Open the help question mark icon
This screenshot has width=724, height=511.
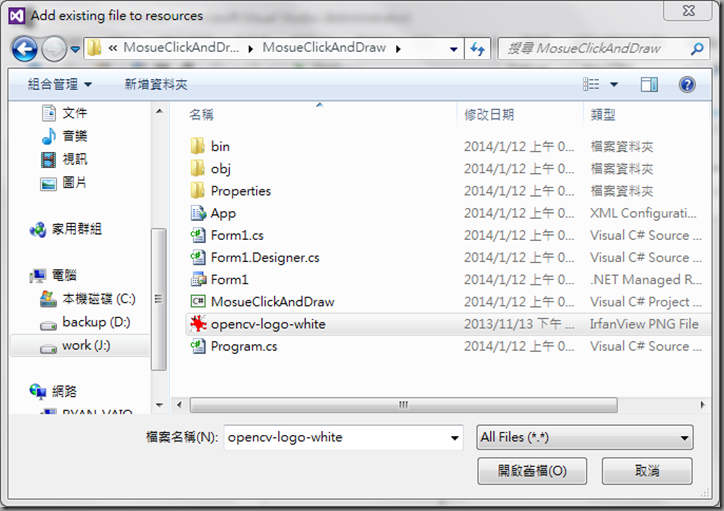coord(687,84)
